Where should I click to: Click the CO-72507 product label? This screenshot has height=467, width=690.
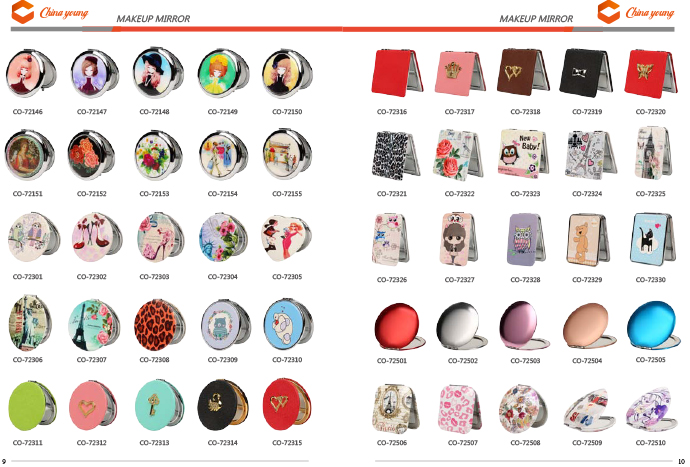[x=462, y=443]
